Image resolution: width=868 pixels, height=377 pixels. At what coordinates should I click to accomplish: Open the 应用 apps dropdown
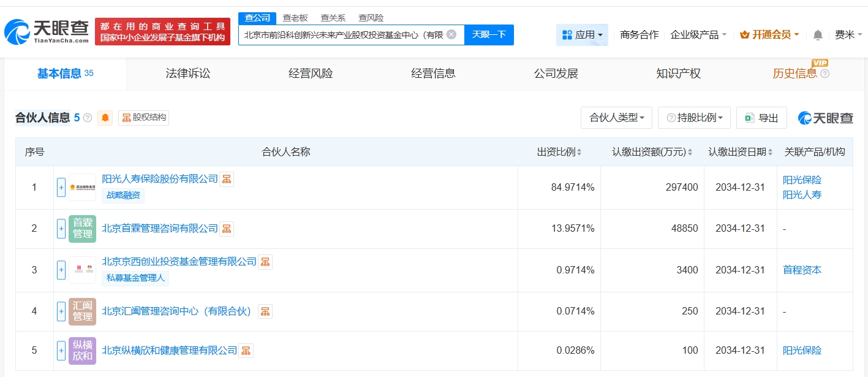pyautogui.click(x=582, y=35)
